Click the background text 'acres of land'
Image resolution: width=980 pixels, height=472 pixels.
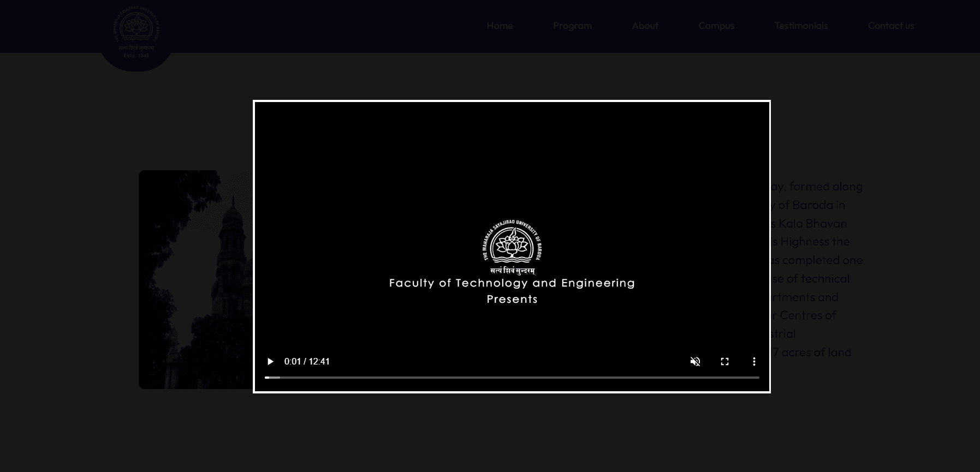816,352
